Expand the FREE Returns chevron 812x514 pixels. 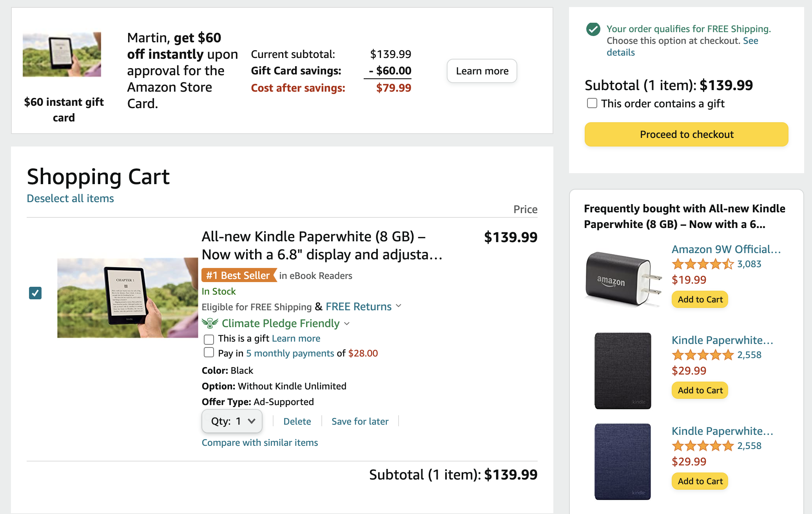[x=399, y=306]
